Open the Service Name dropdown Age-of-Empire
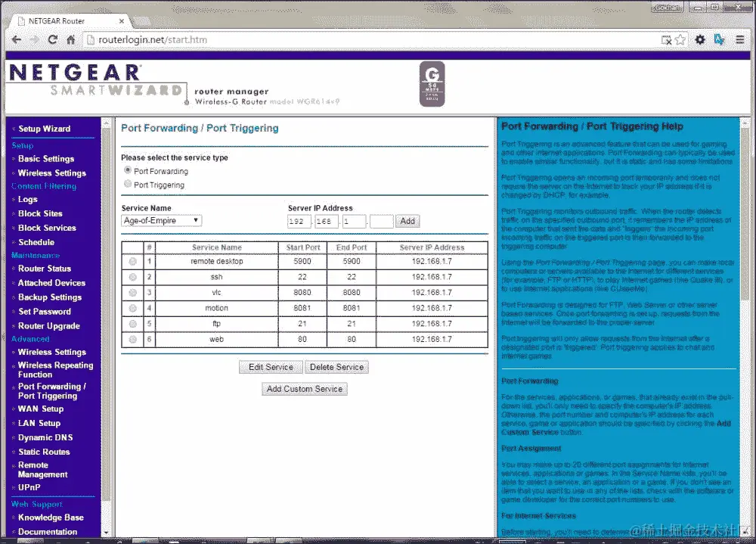The height and width of the screenshot is (544, 756). point(162,221)
